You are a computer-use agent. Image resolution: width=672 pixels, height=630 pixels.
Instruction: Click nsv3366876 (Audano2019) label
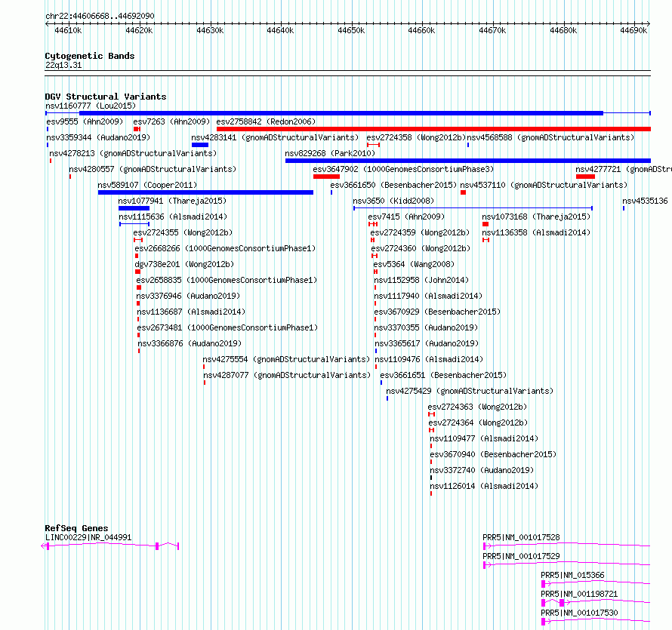coord(190,343)
